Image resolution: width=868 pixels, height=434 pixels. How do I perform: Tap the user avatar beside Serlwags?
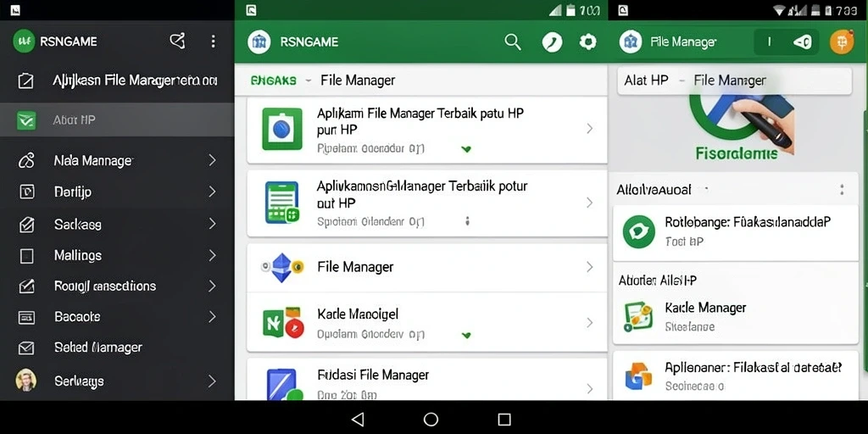pos(25,381)
